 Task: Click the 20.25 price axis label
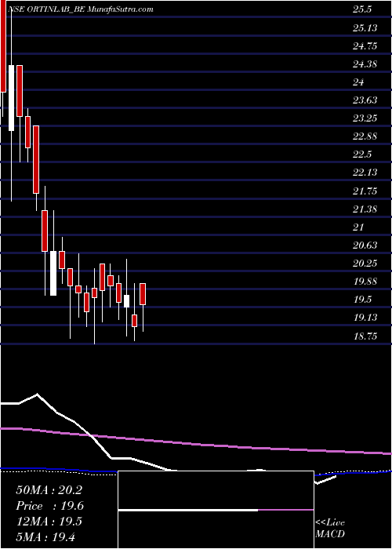365,264
